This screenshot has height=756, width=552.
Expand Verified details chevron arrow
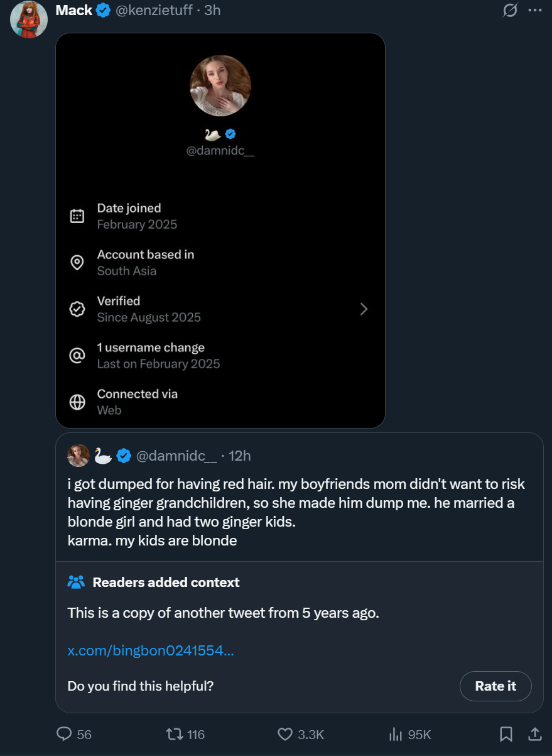pyautogui.click(x=364, y=309)
